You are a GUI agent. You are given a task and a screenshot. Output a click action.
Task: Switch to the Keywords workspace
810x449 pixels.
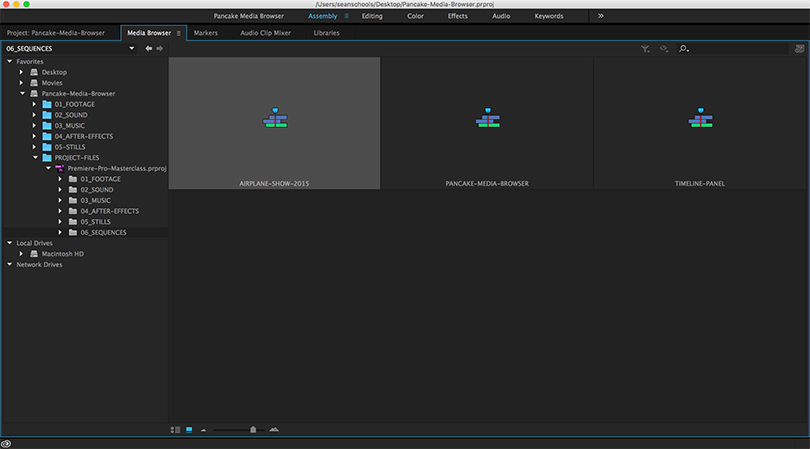549,16
